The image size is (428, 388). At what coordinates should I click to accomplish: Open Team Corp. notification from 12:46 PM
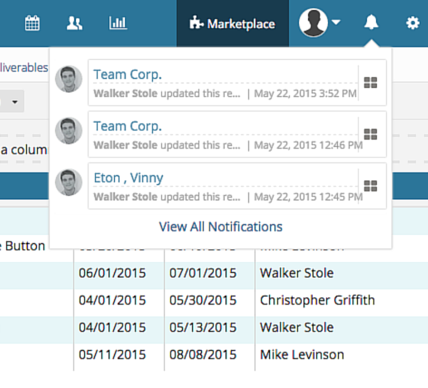pyautogui.click(x=128, y=126)
